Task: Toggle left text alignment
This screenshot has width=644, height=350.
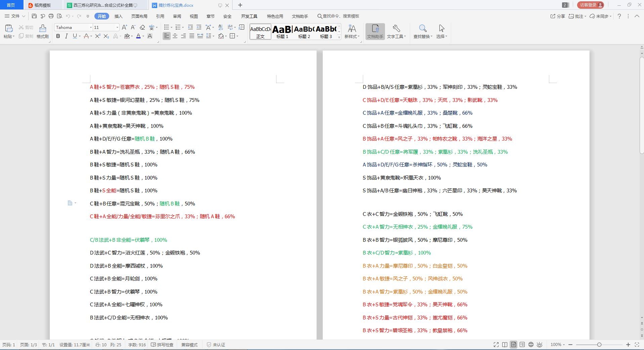Action: tap(167, 36)
